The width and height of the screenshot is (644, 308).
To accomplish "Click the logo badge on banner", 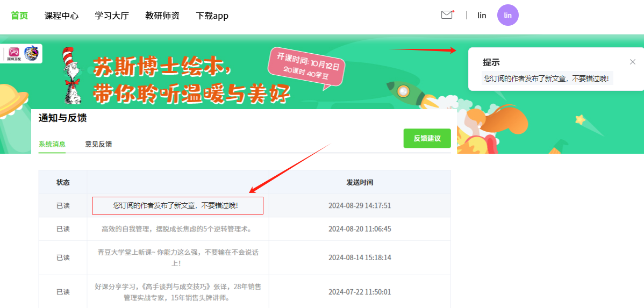I will 23,53.
